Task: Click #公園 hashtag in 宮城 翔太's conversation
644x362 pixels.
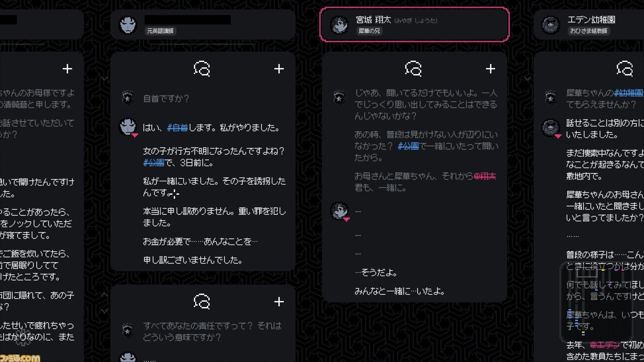Action: click(x=408, y=146)
